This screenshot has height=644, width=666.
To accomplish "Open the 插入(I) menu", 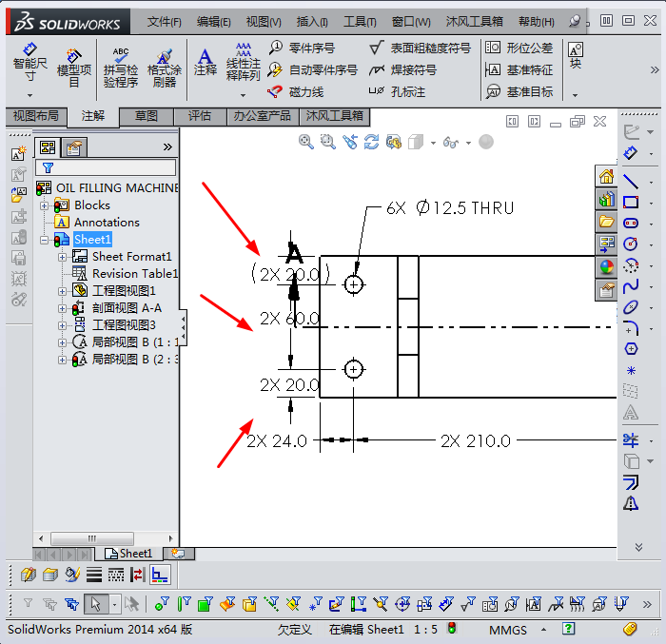I will click(x=312, y=21).
